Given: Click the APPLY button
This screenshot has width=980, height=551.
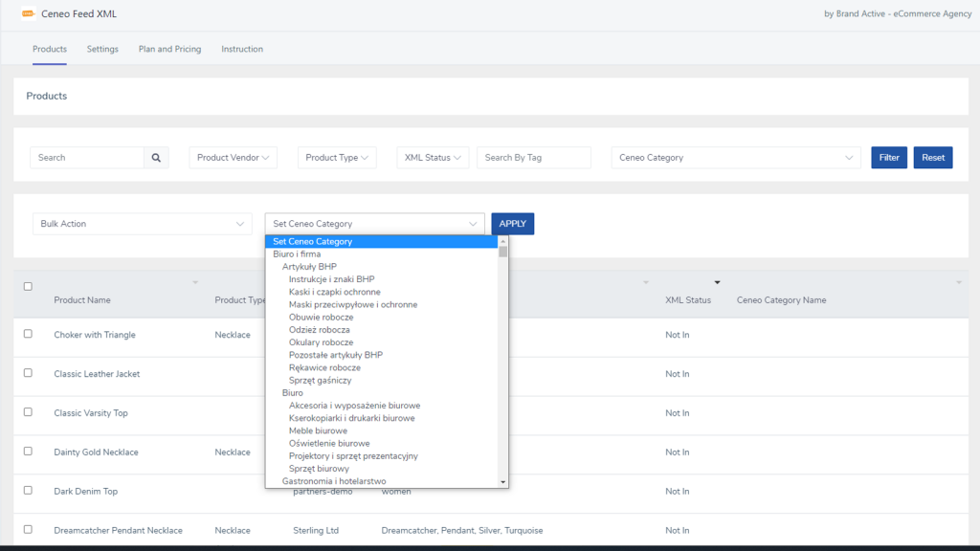Looking at the screenshot, I should click(x=512, y=224).
